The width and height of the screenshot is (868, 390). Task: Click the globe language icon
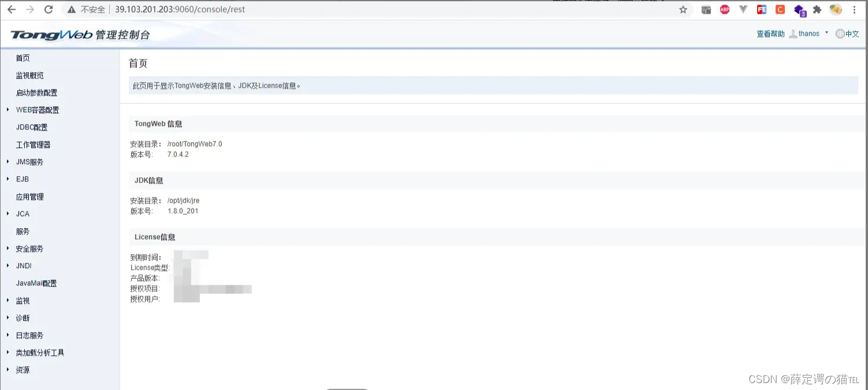(x=840, y=34)
